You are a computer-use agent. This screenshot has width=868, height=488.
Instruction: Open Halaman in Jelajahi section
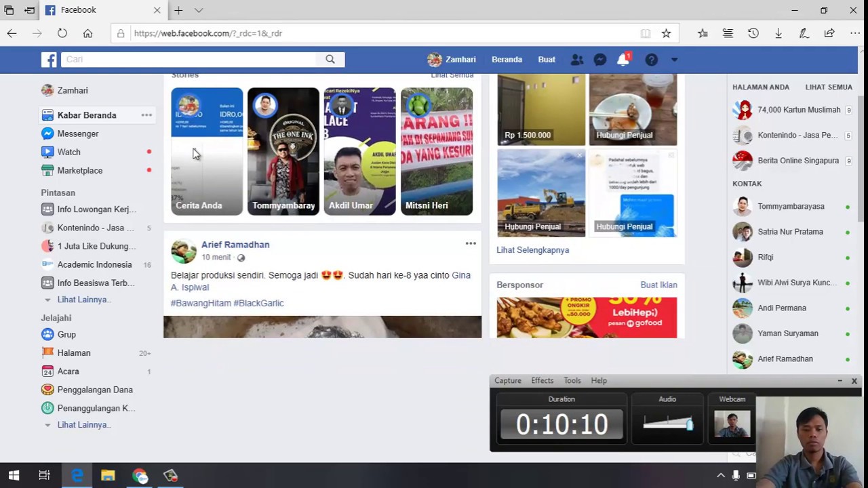(x=73, y=352)
